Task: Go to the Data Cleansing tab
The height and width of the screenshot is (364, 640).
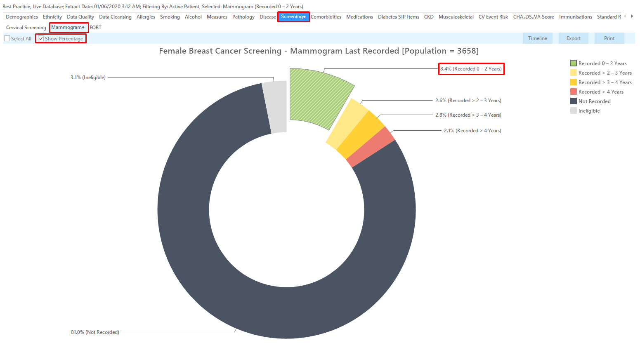Action: (115, 17)
